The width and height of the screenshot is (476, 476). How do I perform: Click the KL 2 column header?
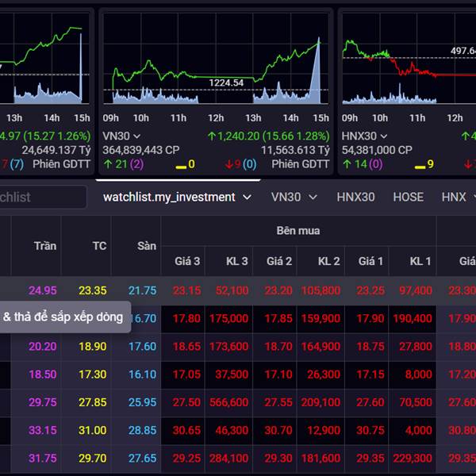point(328,261)
